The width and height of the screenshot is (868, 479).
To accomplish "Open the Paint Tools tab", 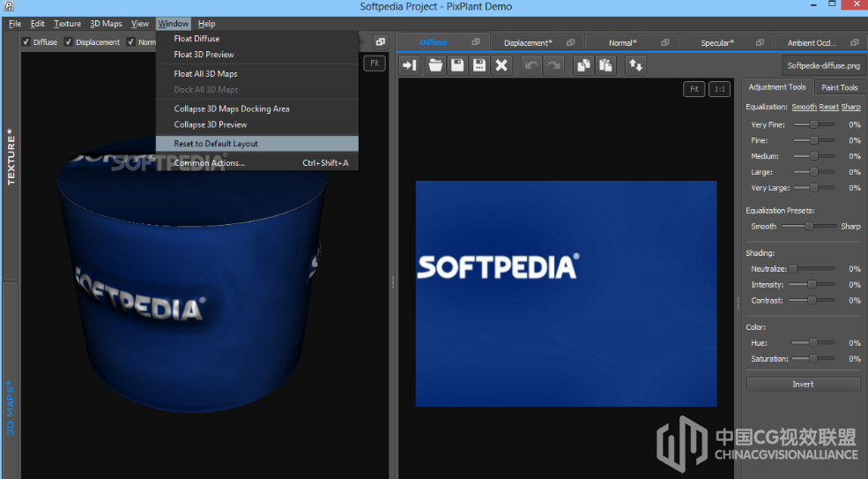I will (839, 87).
